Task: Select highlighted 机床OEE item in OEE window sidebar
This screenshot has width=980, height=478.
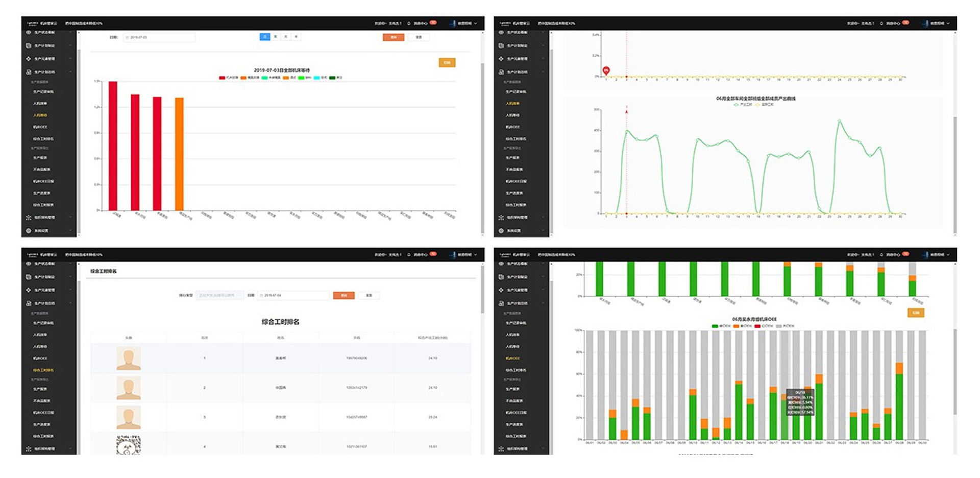Action: click(513, 358)
